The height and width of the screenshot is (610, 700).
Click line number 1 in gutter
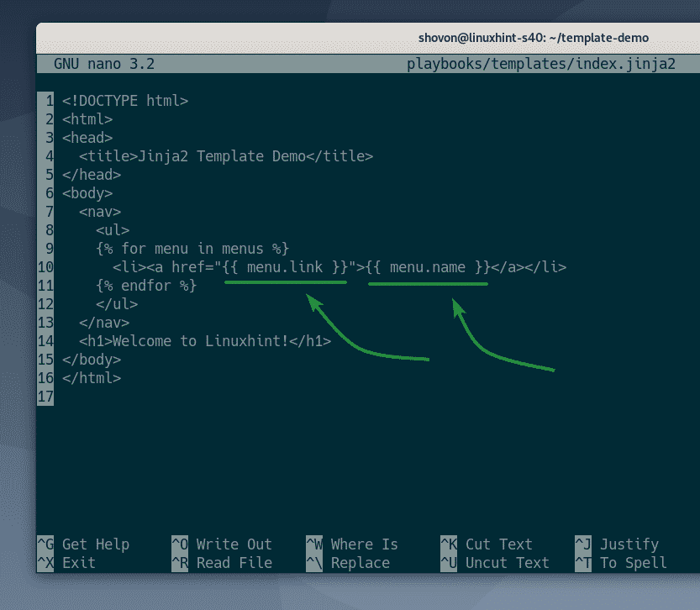point(49,101)
